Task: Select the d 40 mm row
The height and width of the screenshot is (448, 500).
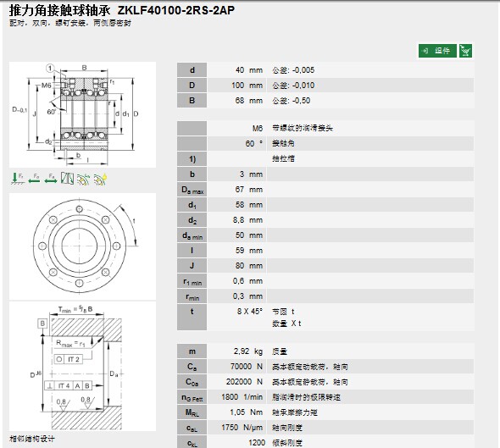Action: pyautogui.click(x=325, y=70)
